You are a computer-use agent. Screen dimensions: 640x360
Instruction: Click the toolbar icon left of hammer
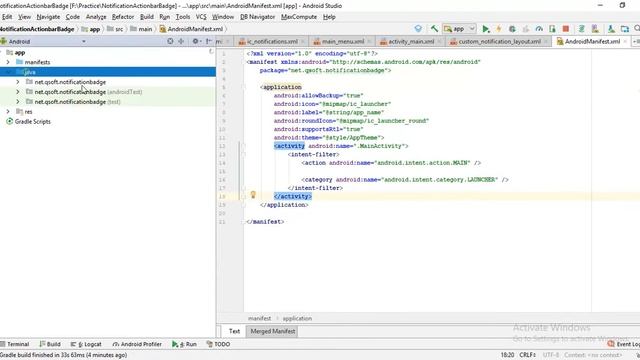418,29
